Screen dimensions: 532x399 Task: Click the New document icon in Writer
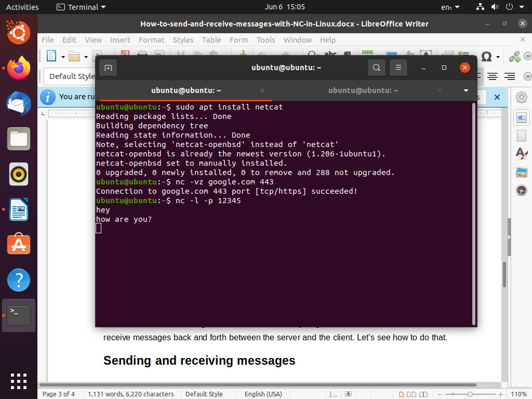pos(51,56)
